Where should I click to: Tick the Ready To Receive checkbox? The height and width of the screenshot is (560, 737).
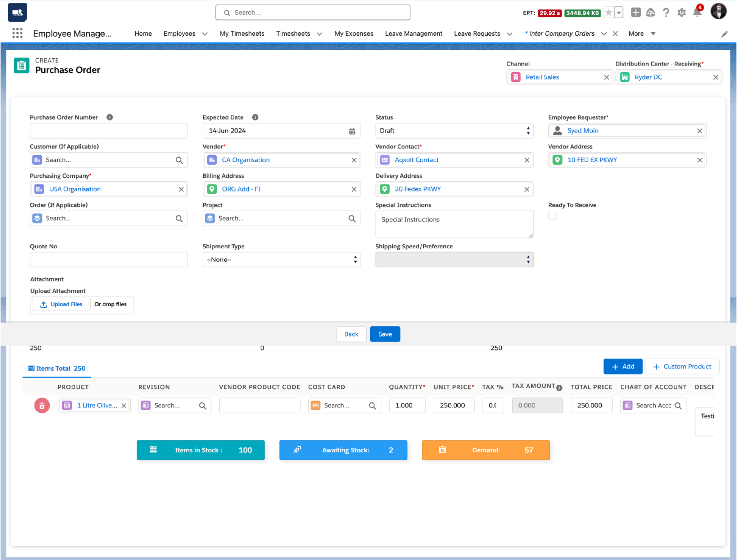[x=552, y=216]
